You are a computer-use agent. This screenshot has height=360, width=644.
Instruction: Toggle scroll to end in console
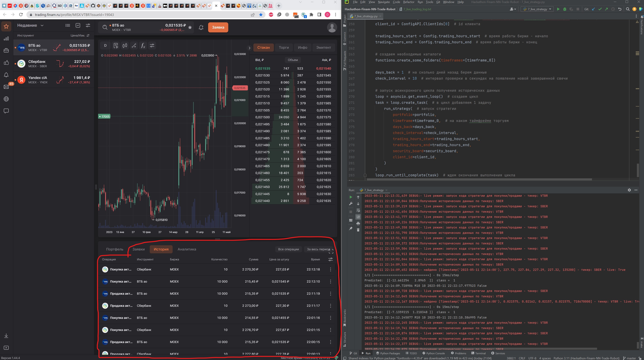point(358,217)
